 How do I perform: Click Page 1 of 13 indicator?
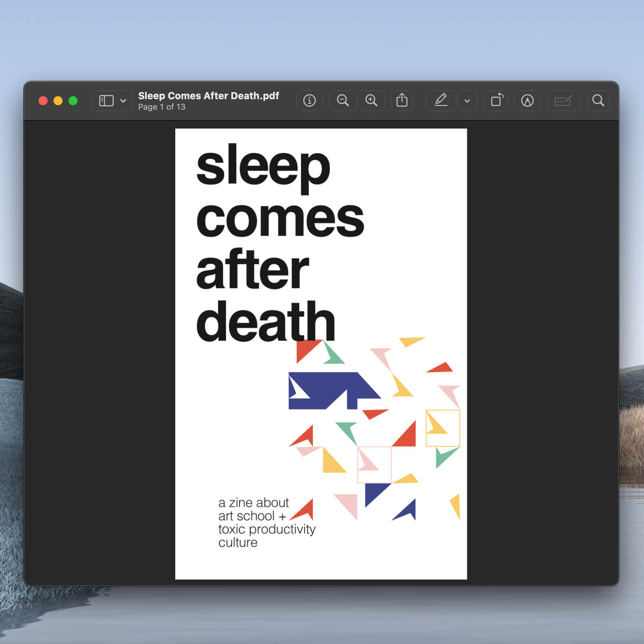click(161, 107)
